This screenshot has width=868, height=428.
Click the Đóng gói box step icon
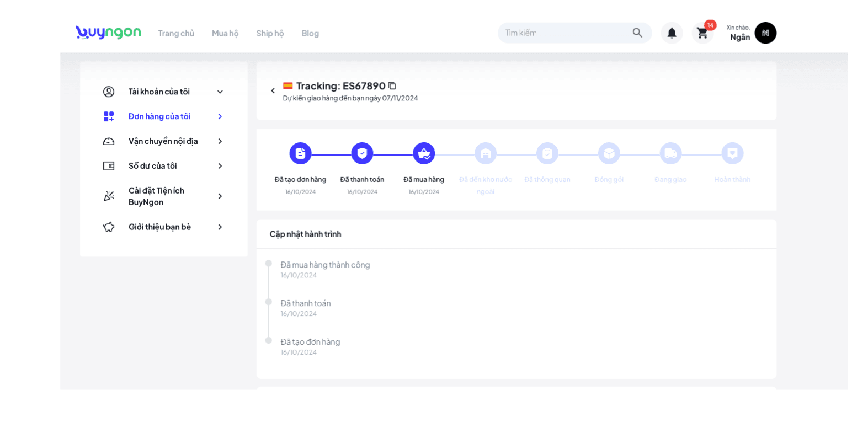click(x=609, y=153)
